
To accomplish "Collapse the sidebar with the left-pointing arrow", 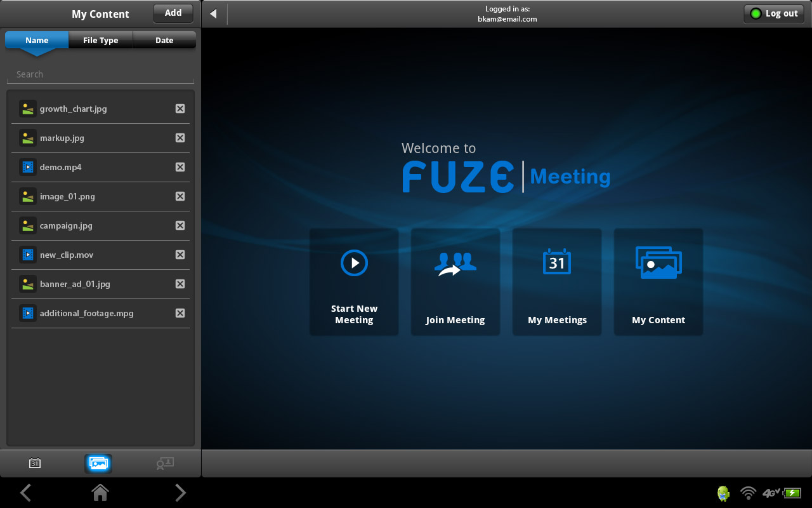I will 214,13.
